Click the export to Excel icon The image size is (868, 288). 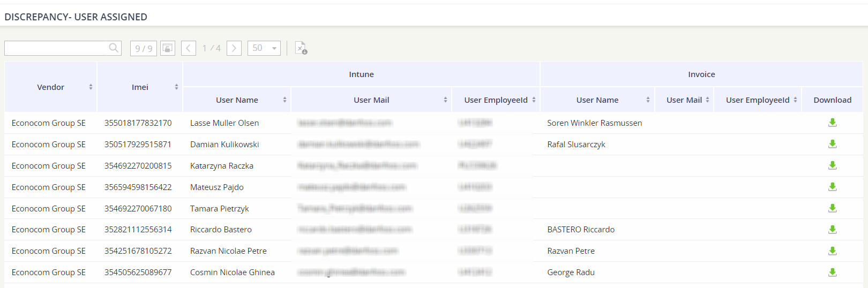coord(301,48)
